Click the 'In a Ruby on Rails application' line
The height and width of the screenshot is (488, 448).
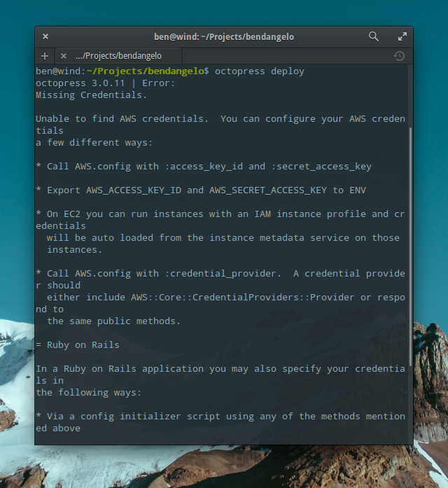point(220,369)
